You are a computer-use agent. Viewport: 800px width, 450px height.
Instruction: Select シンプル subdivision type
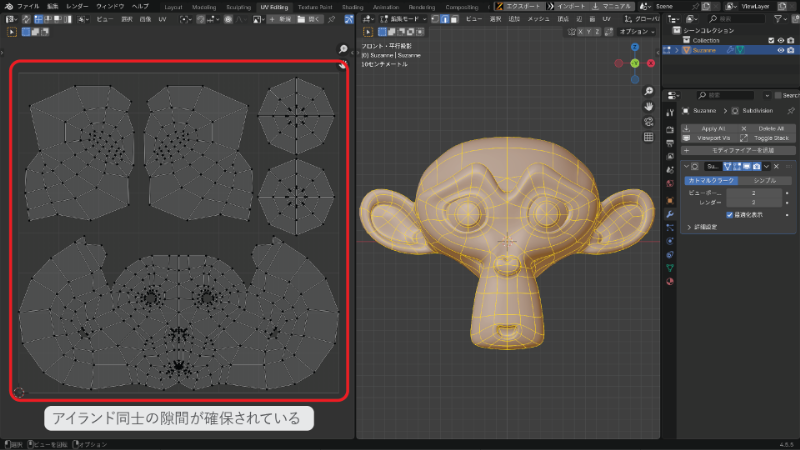[765, 181]
